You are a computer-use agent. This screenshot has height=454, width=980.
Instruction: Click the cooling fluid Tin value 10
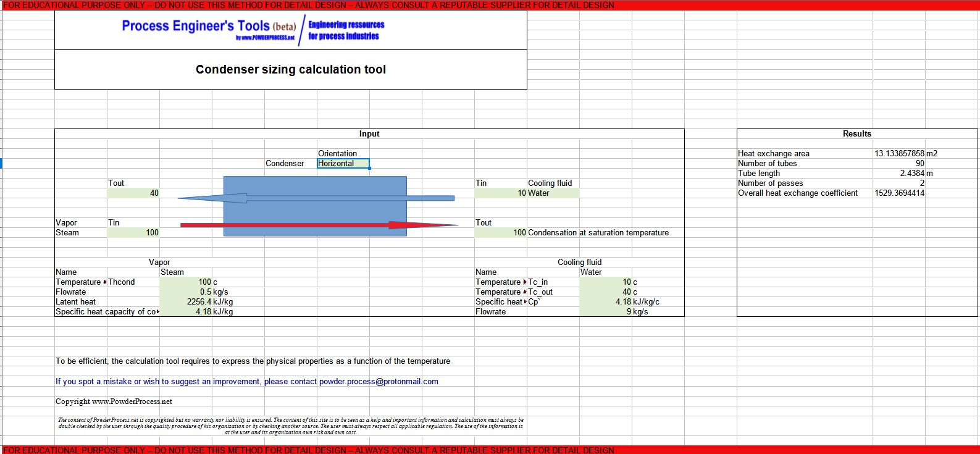tap(500, 193)
